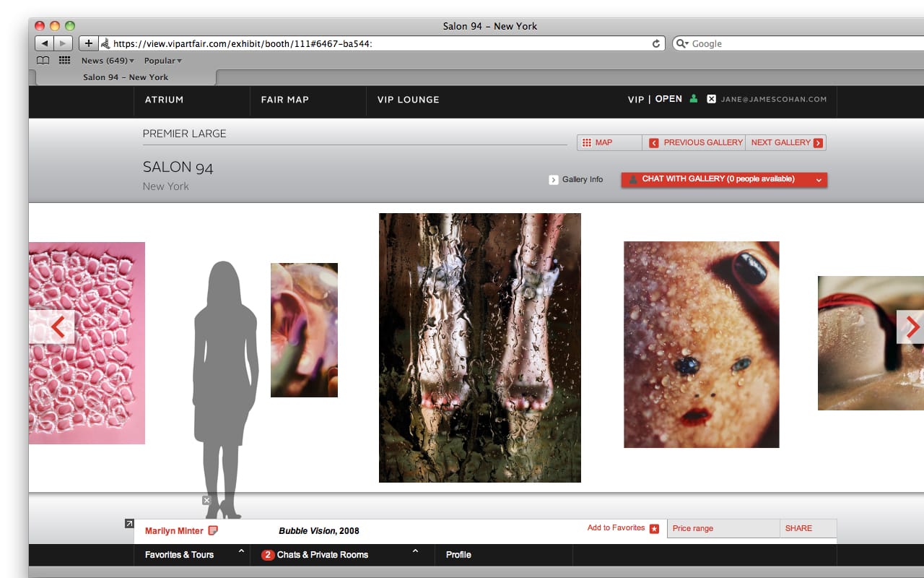Go forward with the browser forward arrow
The width and height of the screenshot is (924, 578).
(x=64, y=43)
